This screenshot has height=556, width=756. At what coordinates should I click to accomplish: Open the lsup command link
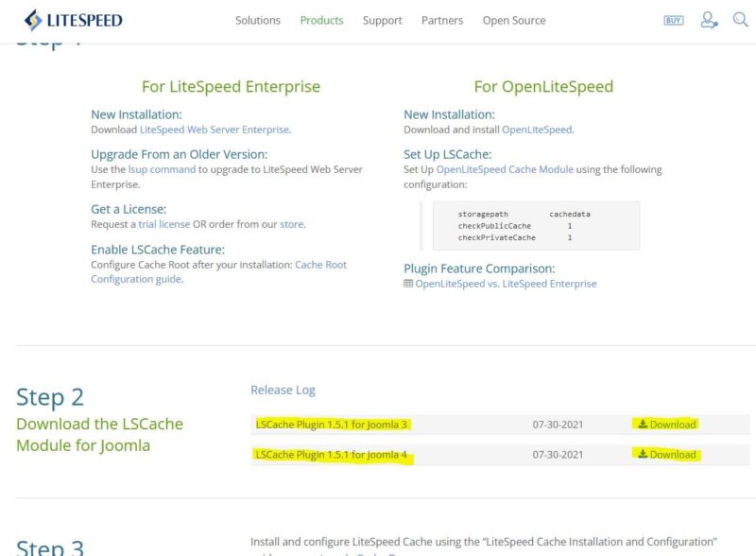click(x=162, y=169)
